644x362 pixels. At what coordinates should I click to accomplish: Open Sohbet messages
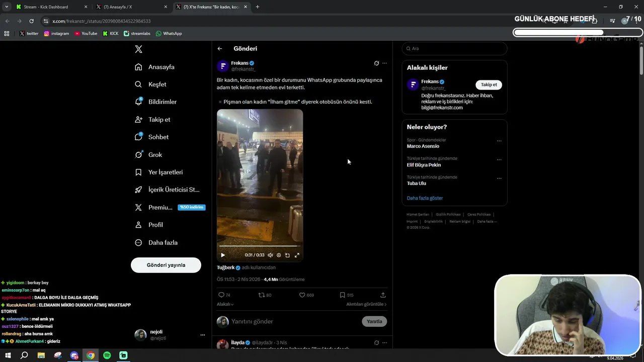point(151,137)
